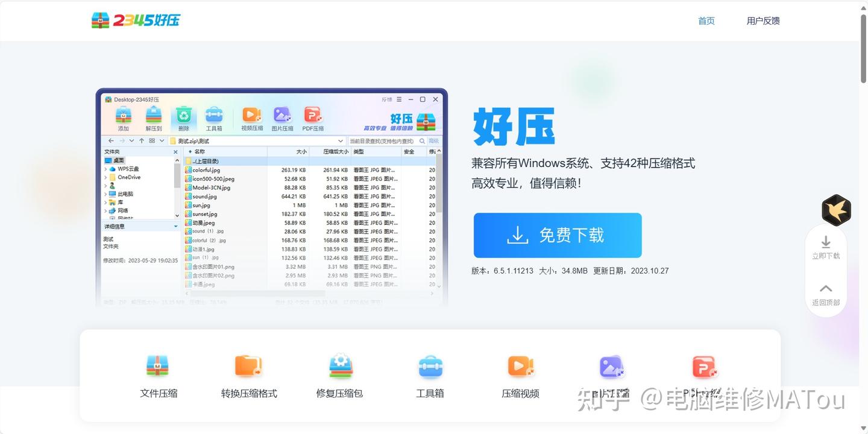Click 图片压缩 in the app window toolbar

pos(282,119)
